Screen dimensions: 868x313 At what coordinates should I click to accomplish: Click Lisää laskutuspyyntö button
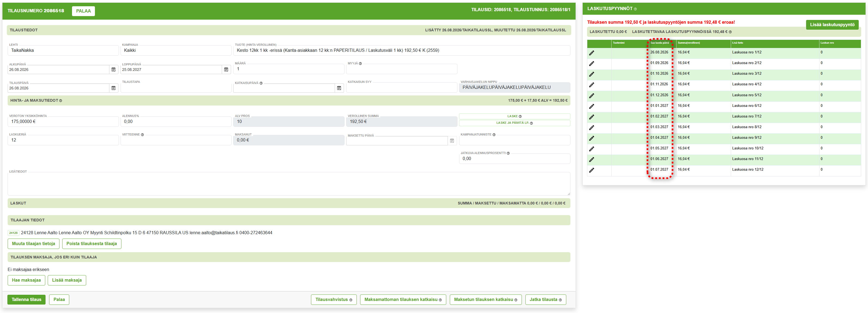pyautogui.click(x=832, y=25)
